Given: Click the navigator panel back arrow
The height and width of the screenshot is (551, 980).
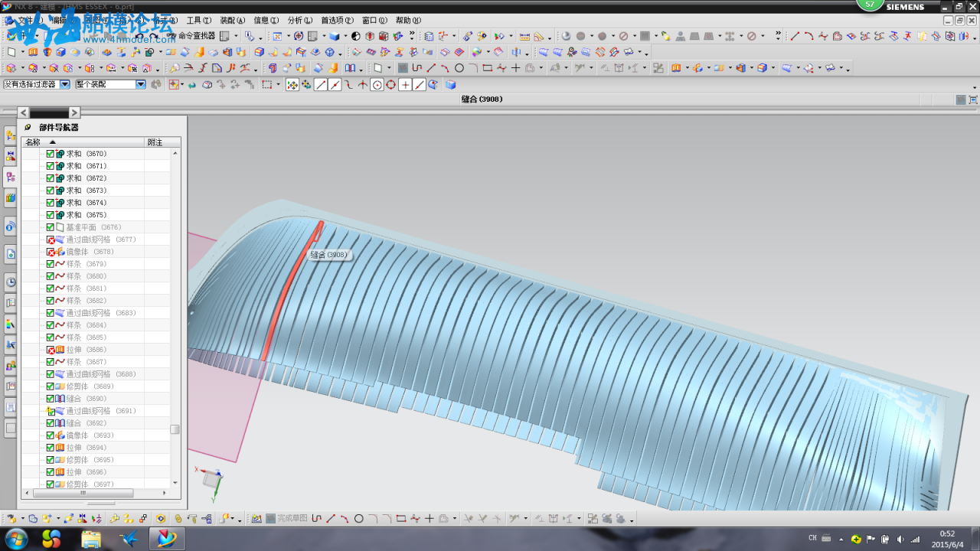Looking at the screenshot, I should tap(24, 112).
